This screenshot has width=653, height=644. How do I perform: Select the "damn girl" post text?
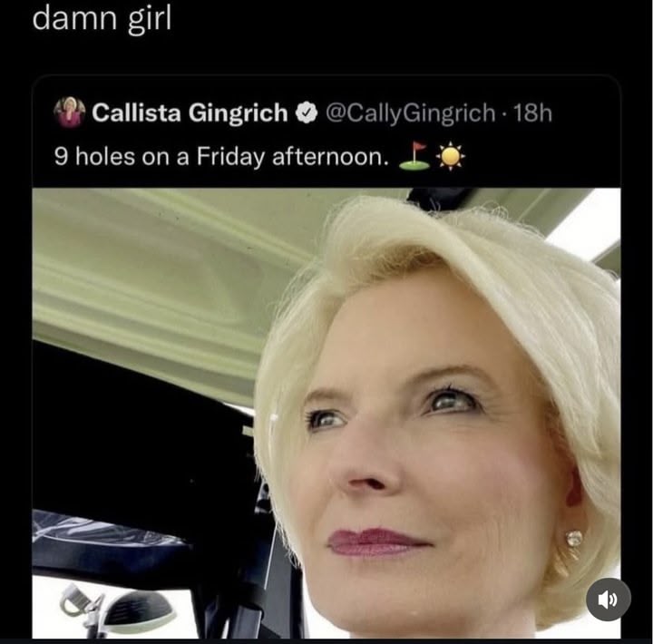pyautogui.click(x=101, y=18)
